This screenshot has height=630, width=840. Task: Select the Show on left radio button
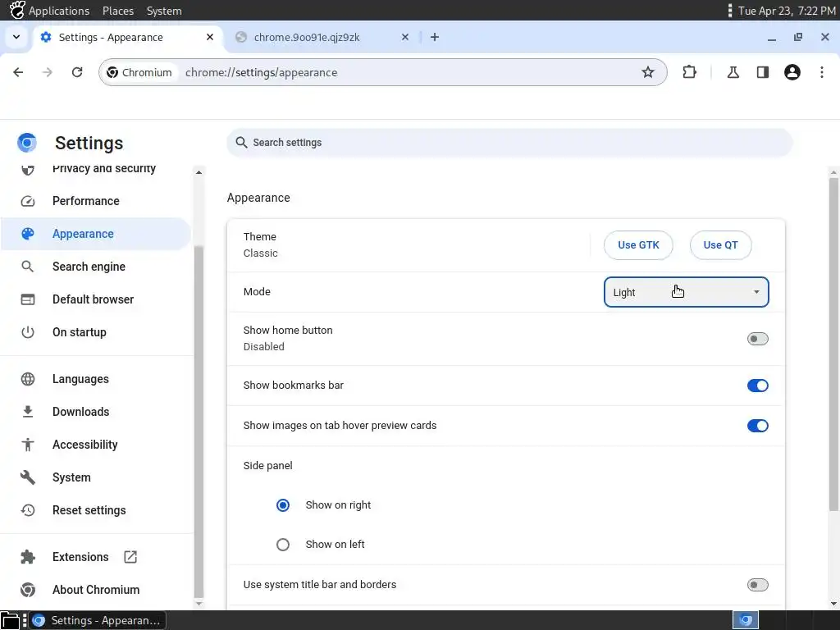point(283,545)
